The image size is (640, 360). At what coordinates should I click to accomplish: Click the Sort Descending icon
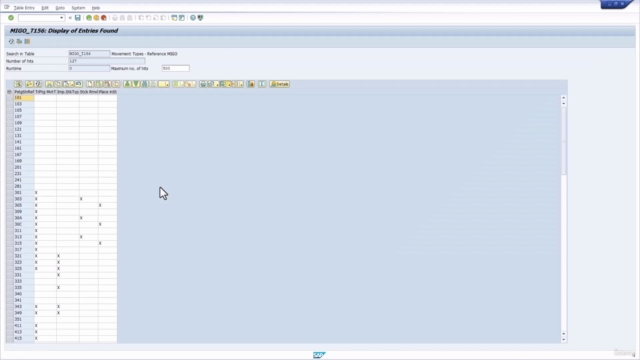pos(136,84)
